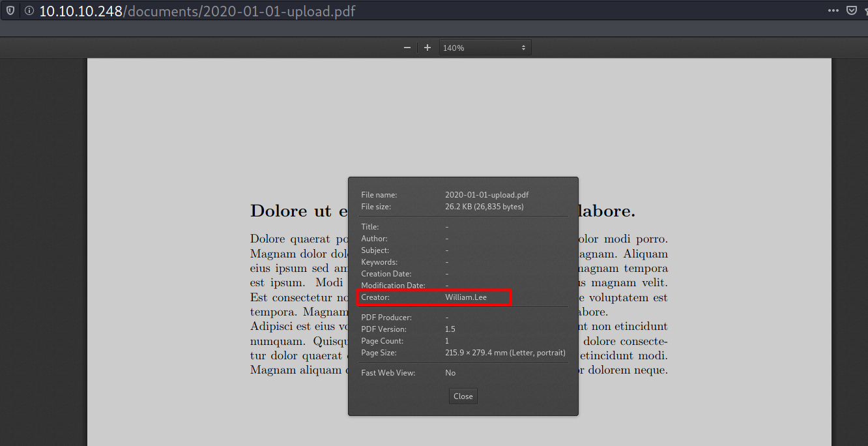Viewport: 868px width, 446px height.
Task: Open the page actions three-dot menu
Action: tap(833, 10)
